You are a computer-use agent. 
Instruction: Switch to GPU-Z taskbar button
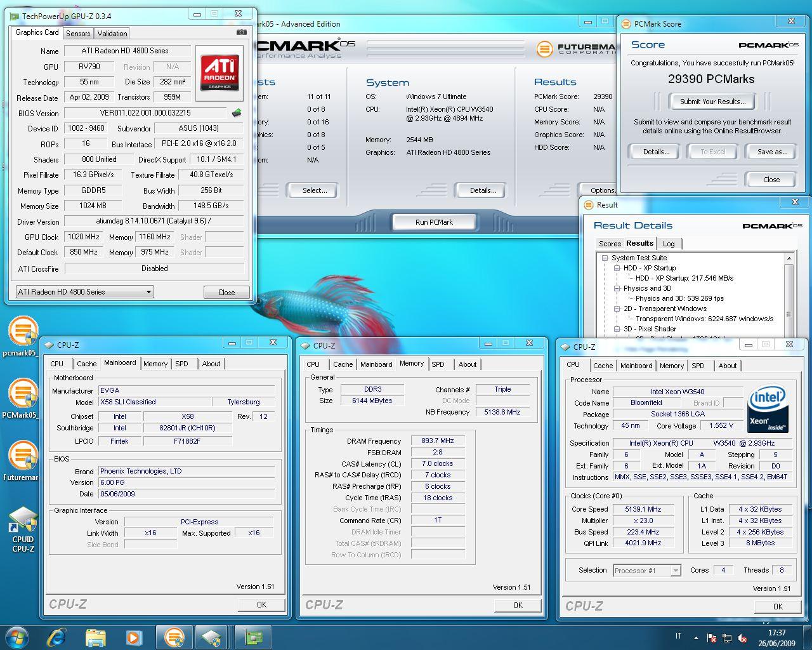pyautogui.click(x=253, y=637)
